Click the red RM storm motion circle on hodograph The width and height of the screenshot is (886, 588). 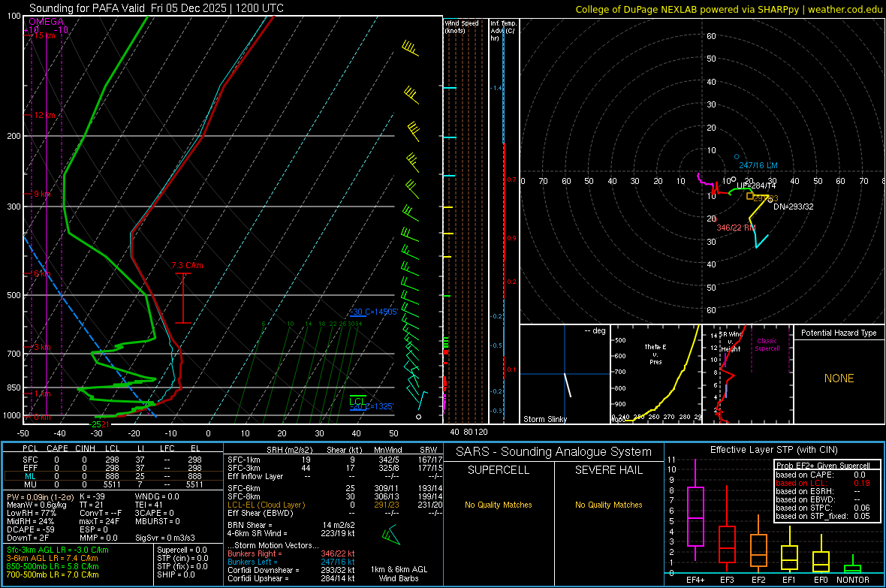pyautogui.click(x=715, y=219)
